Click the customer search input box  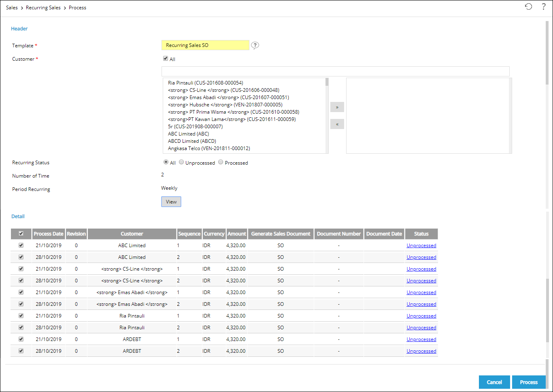[335, 71]
